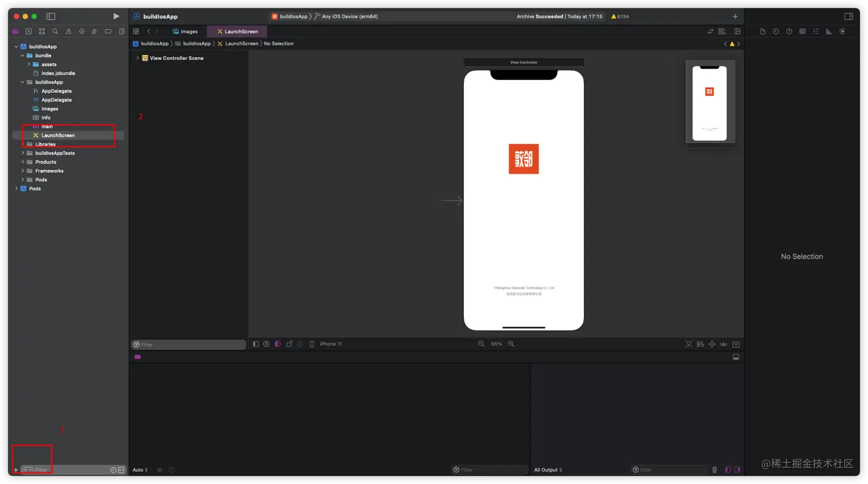868x484 pixels.
Task: Open the Issue navigator warning icon
Action: [x=68, y=32]
